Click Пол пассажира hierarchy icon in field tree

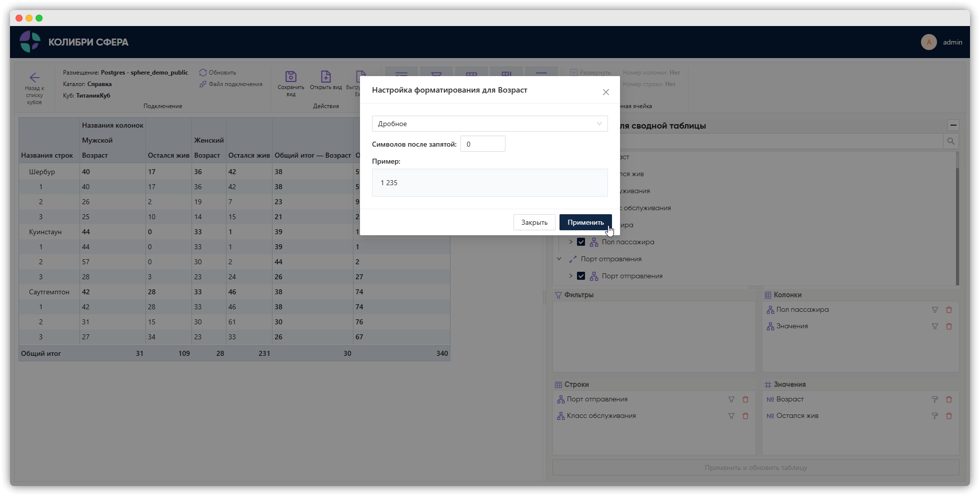[x=594, y=242]
